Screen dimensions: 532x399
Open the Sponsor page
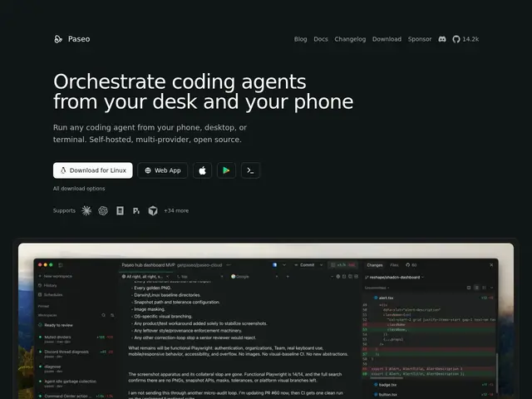coord(420,39)
